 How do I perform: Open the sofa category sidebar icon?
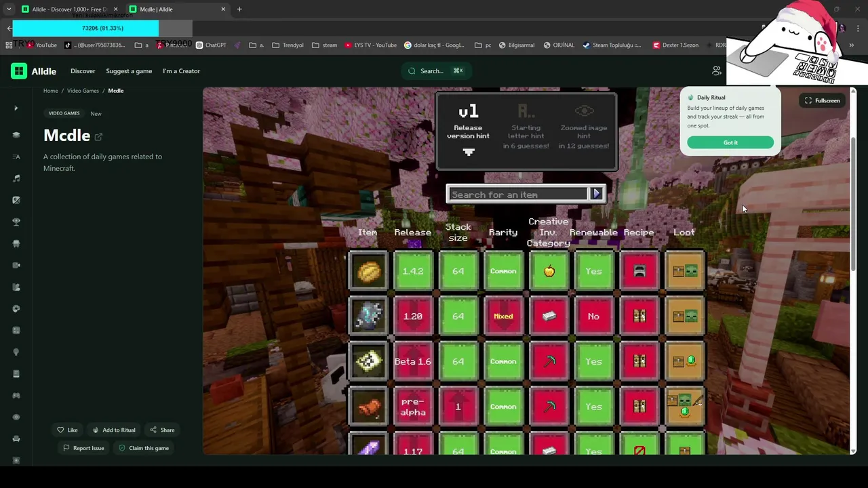click(16, 439)
